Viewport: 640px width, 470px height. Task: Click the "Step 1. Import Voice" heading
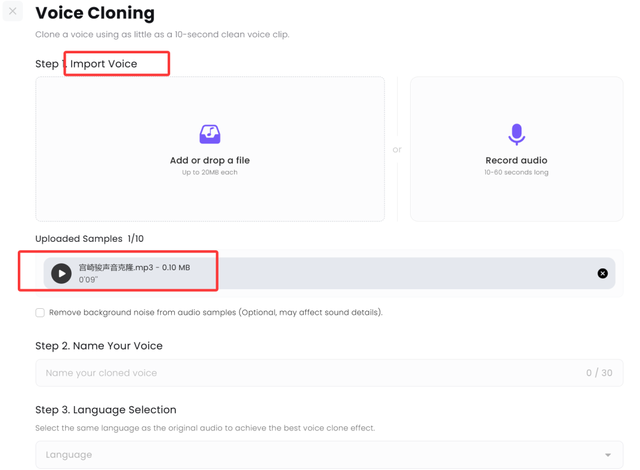[x=86, y=64]
